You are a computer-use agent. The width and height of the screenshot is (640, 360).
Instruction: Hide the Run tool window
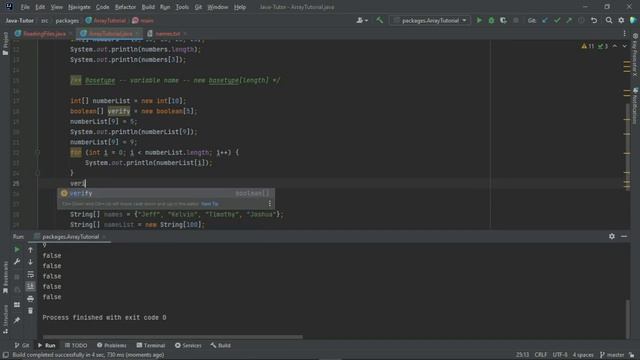click(x=624, y=236)
